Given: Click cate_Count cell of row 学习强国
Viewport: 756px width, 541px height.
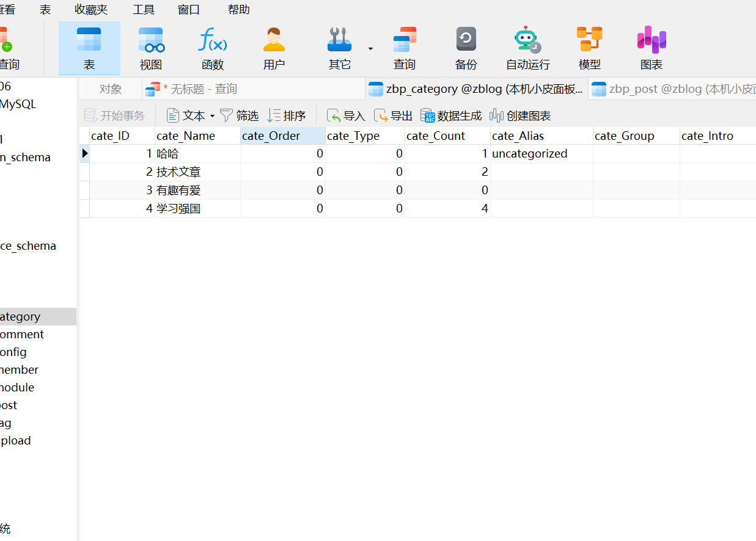Looking at the screenshot, I should [447, 209].
